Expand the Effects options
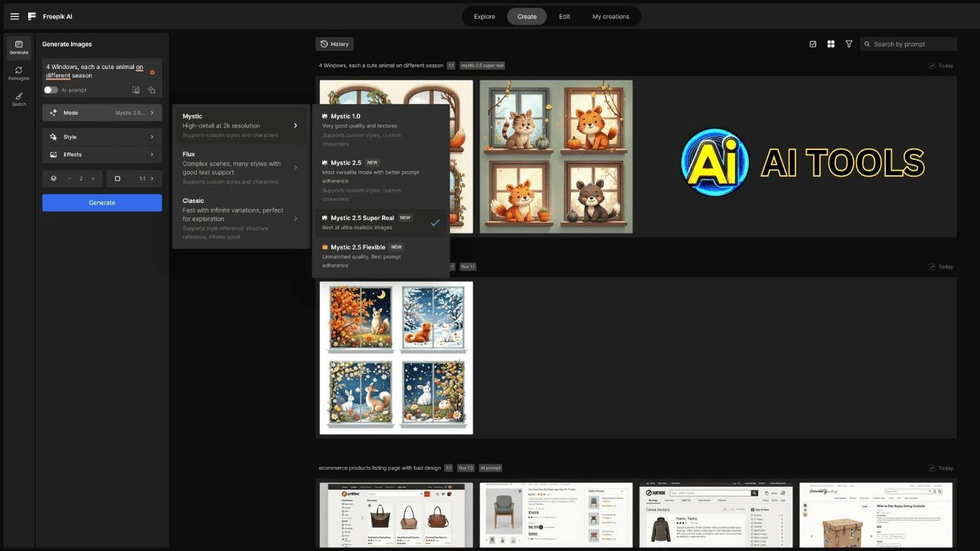This screenshot has height=551, width=980. coord(102,155)
